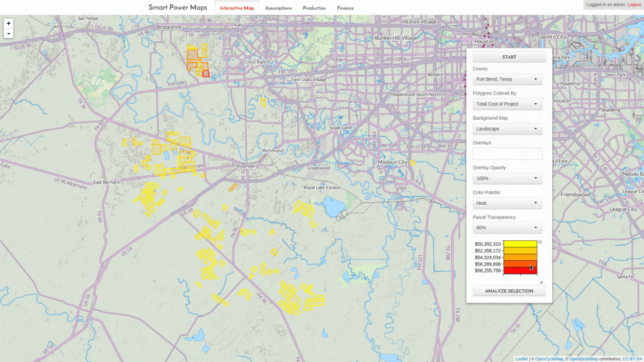Click the red parcel near Cinco Ranch
This screenshot has width=644, height=362.
[206, 73]
